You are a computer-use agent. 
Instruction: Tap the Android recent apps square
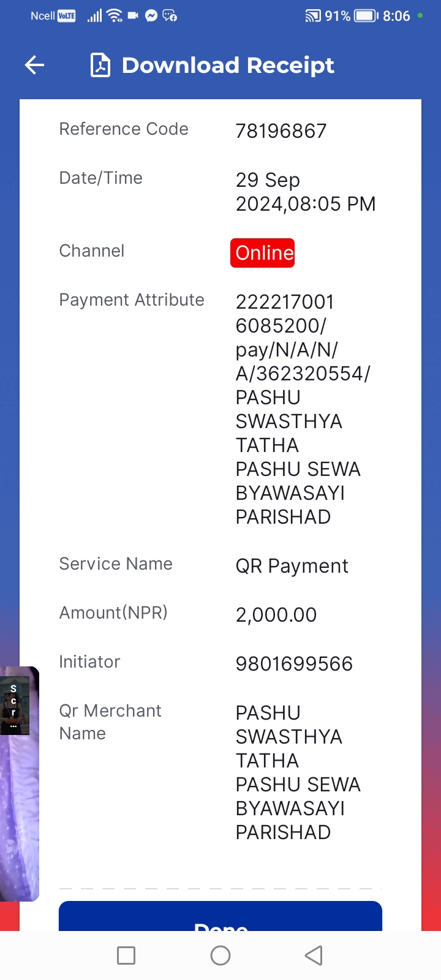[x=126, y=956]
